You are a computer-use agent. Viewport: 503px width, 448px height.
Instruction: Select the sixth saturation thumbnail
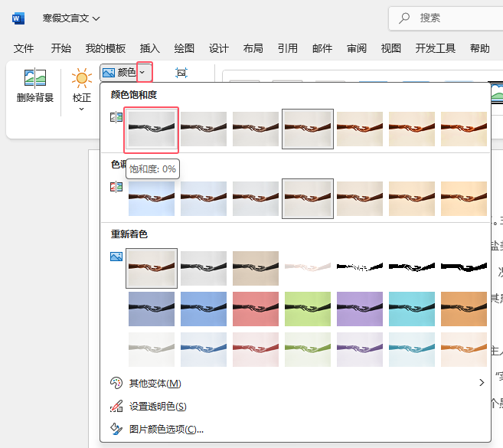click(x=412, y=129)
